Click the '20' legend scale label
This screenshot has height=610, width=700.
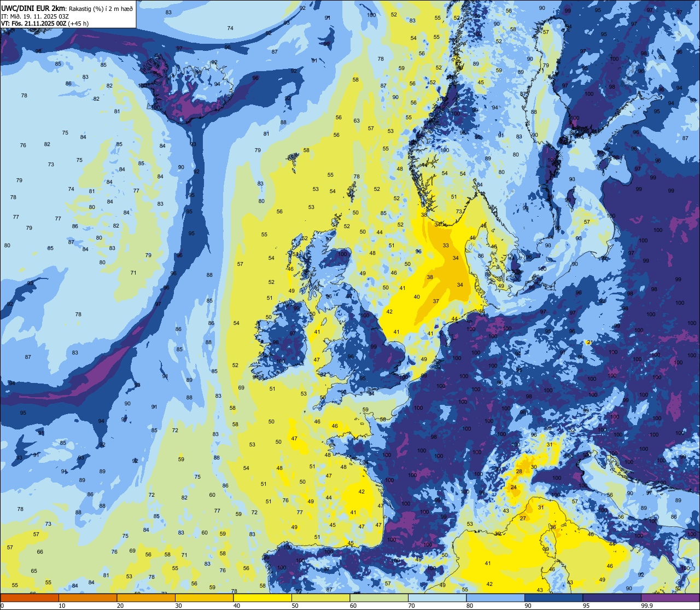120,606
